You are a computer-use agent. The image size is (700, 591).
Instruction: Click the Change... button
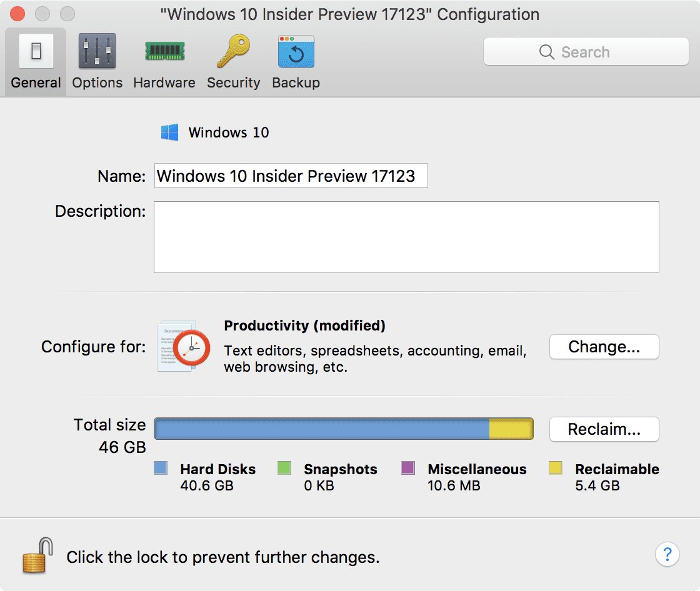pyautogui.click(x=604, y=346)
